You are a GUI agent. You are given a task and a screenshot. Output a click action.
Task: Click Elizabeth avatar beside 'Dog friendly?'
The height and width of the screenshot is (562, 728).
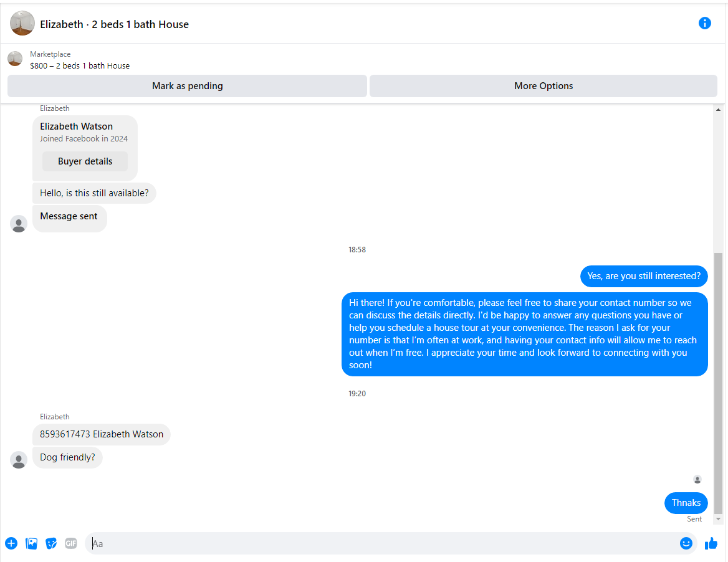(x=19, y=460)
